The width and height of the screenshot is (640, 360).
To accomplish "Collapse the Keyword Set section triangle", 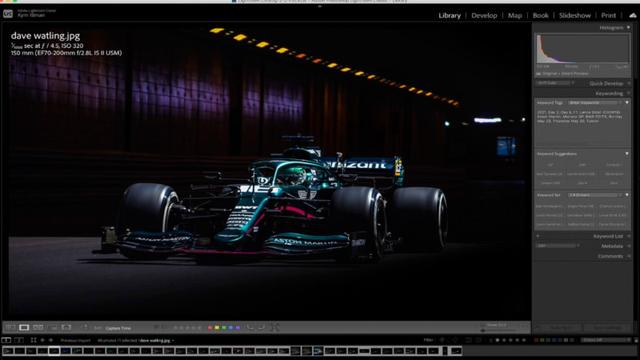I will (x=627, y=195).
